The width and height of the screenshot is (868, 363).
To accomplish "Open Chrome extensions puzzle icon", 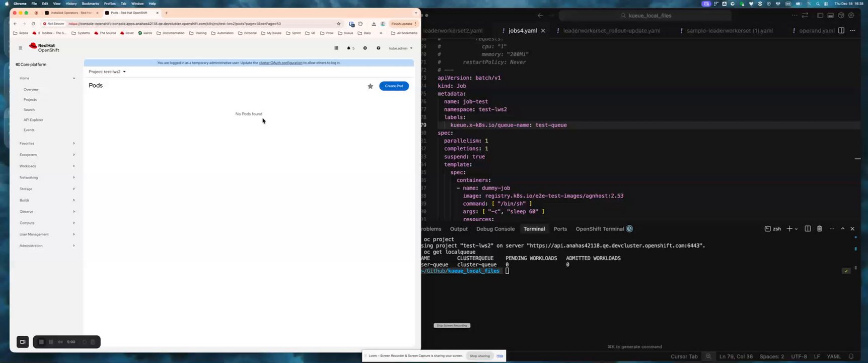I will pyautogui.click(x=360, y=24).
